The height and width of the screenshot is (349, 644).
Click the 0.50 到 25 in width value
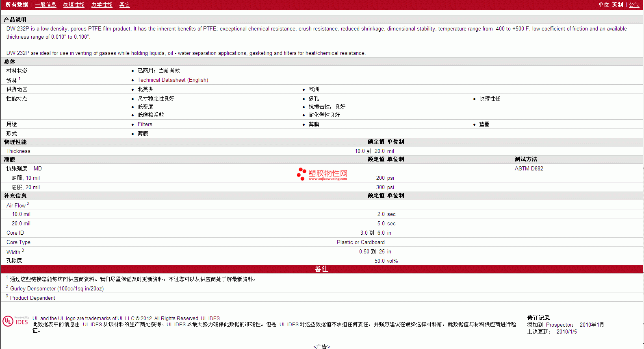(x=375, y=252)
